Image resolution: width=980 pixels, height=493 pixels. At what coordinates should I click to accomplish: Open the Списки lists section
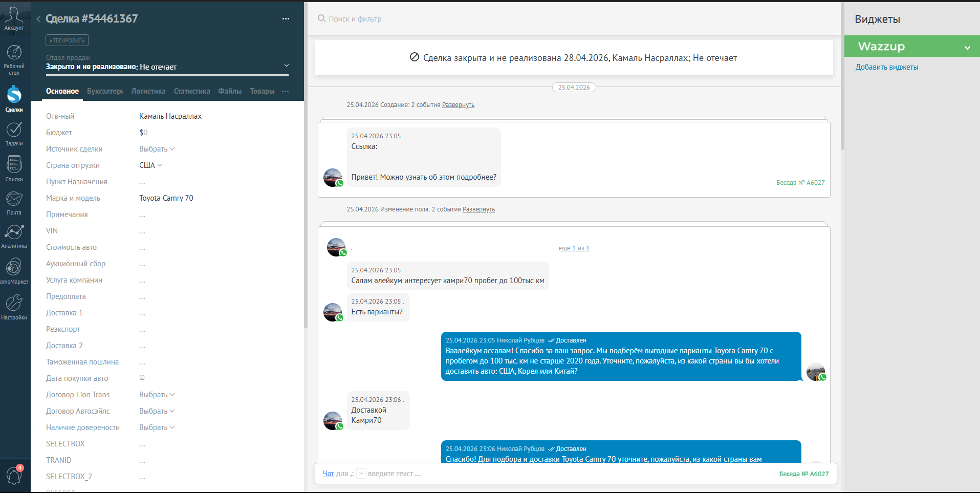click(x=14, y=168)
